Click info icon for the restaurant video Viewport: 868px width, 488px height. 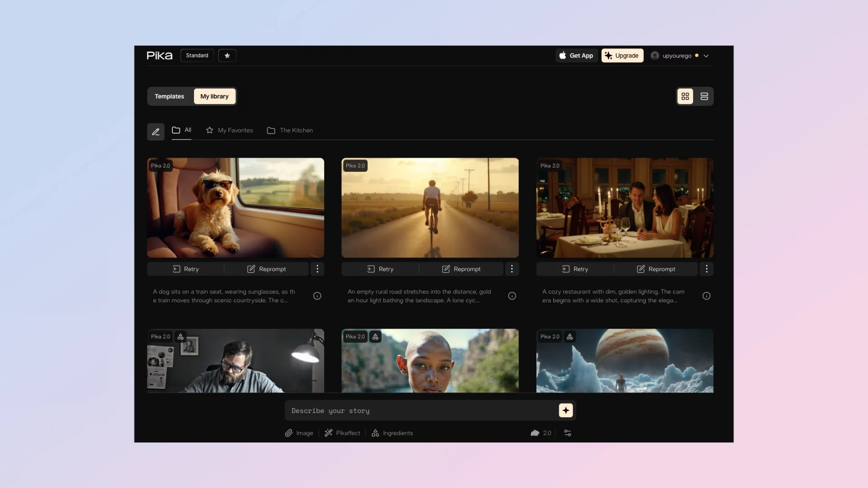(706, 296)
